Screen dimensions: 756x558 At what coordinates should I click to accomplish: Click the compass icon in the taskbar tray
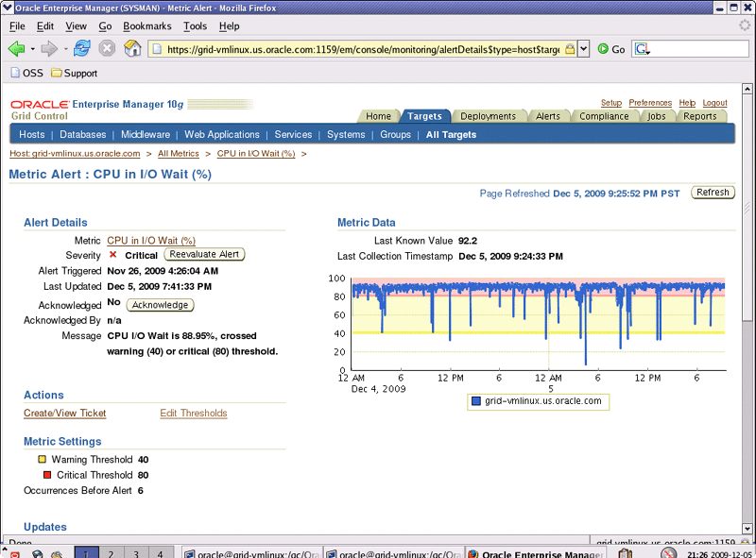[x=669, y=553]
